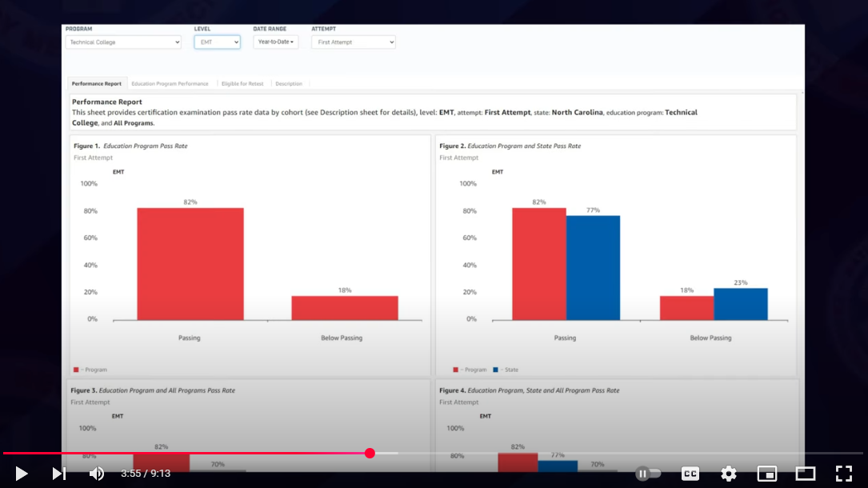Enable miniplayer mode
The width and height of the screenshot is (868, 488).
766,474
